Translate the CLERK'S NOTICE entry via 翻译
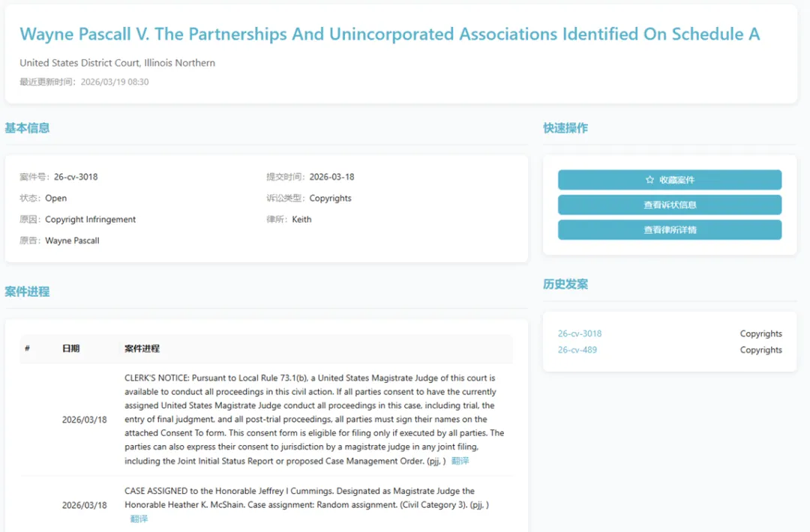Screen dimensions: 810x532 (x=460, y=462)
